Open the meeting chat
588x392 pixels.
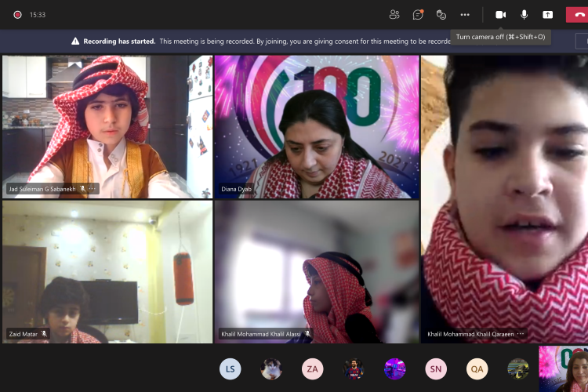point(418,14)
